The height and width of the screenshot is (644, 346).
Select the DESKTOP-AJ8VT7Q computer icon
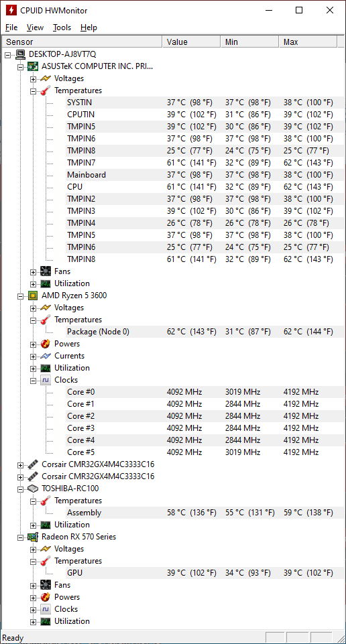click(x=20, y=54)
